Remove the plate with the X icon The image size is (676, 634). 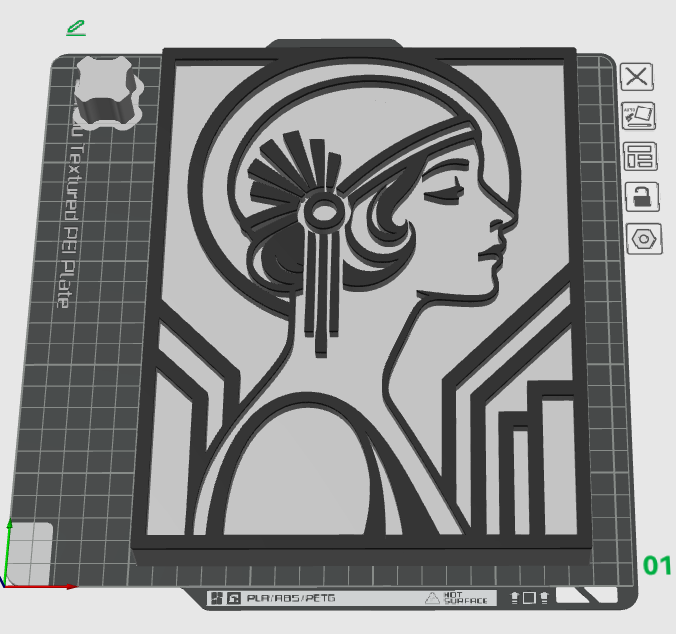(637, 77)
